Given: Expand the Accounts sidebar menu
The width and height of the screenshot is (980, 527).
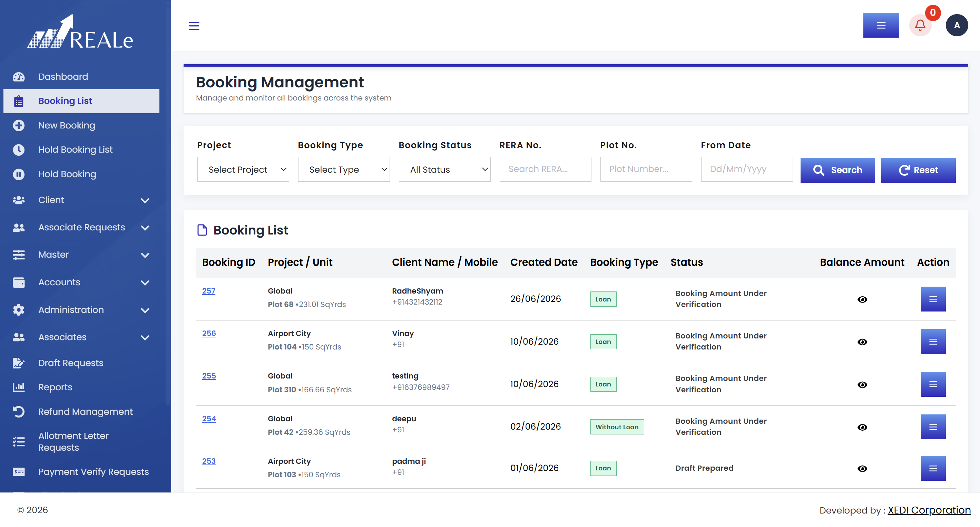Looking at the screenshot, I should 81,282.
